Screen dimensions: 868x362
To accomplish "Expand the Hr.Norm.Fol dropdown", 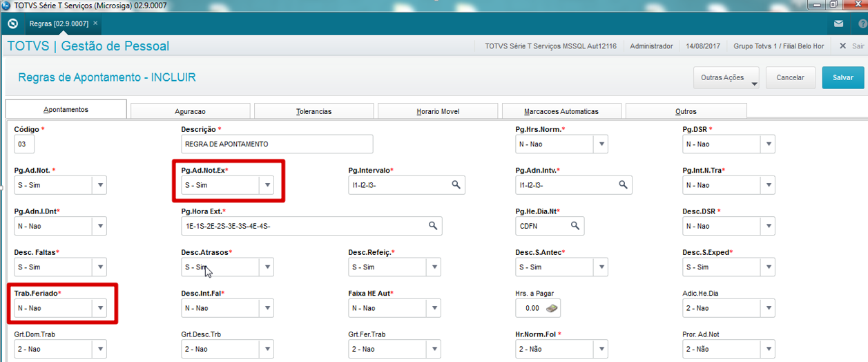I will point(602,349).
